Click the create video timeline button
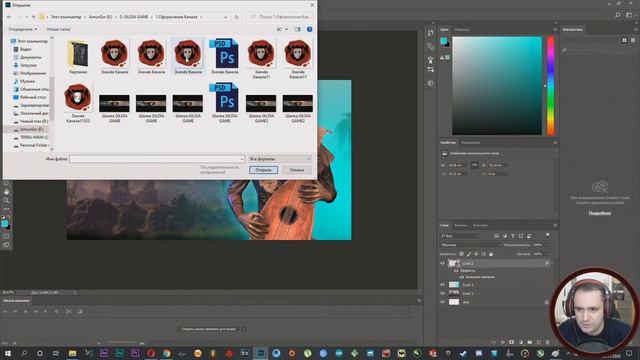640x360 pixels. [x=208, y=329]
